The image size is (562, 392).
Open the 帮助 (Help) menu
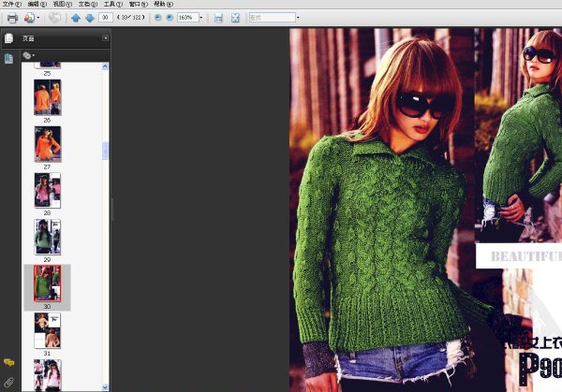tap(163, 4)
